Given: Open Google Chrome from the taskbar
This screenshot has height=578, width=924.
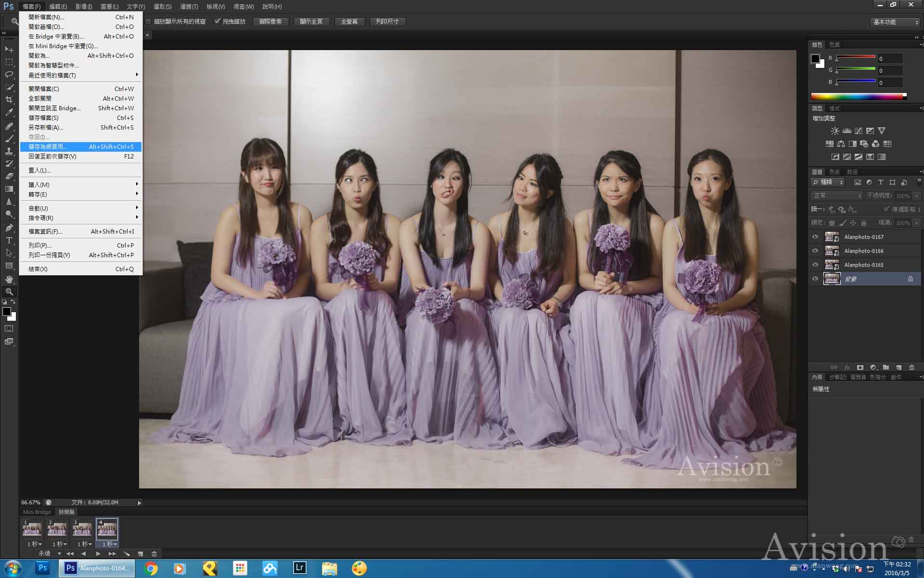Looking at the screenshot, I should click(151, 568).
